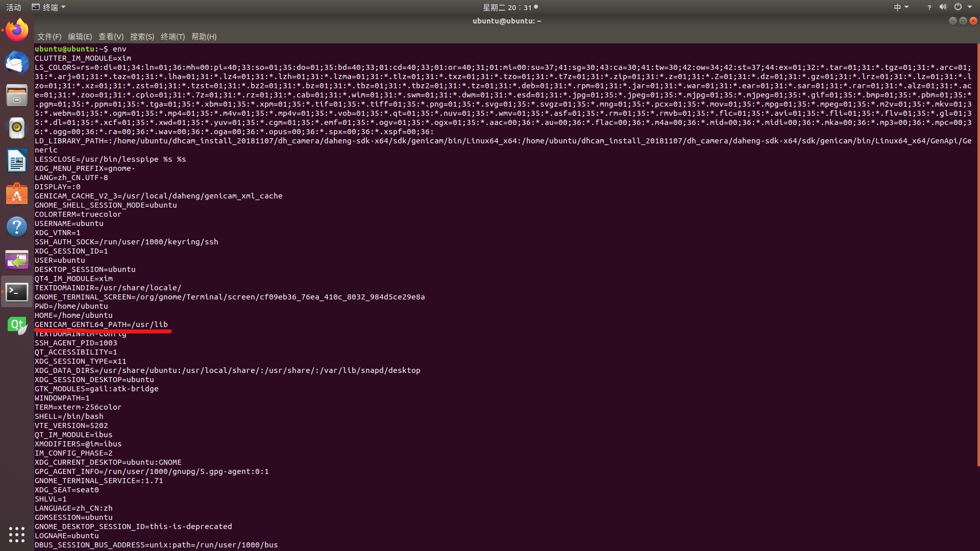Click the LESSCLOSE=/usr/bin/lesspipe line
980x551 pixels.
coord(110,159)
